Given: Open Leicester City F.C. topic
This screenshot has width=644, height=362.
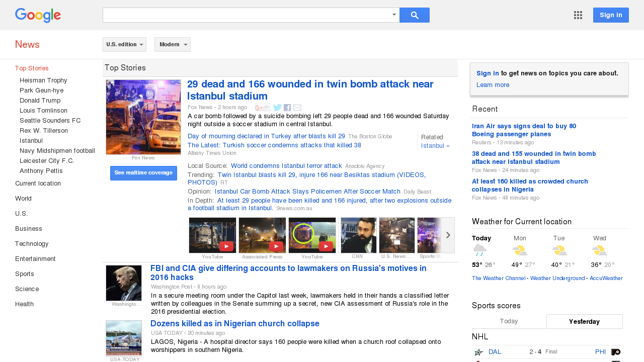Looking at the screenshot, I should [x=47, y=161].
